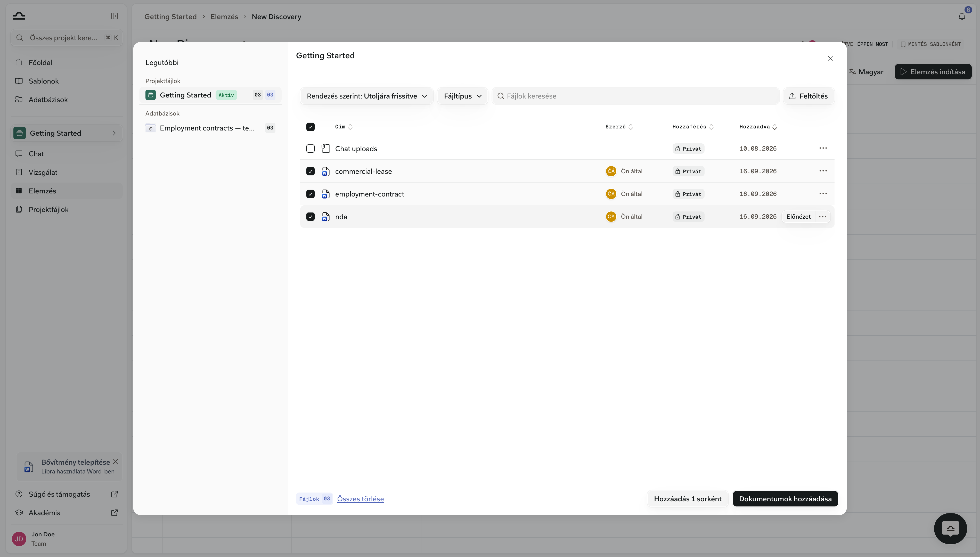Open more options for Chat uploads
Screen dimensions: 980x557
point(823,148)
